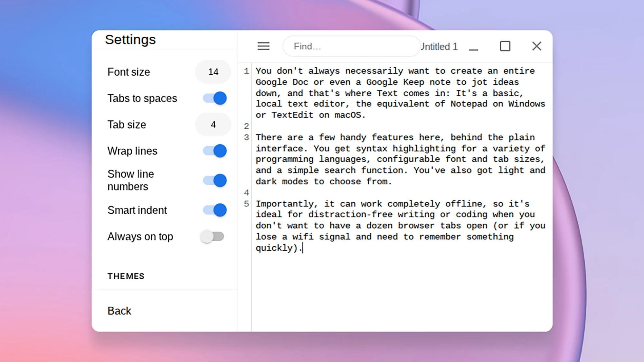Click the Settings heading
The image size is (644, 362).
130,40
